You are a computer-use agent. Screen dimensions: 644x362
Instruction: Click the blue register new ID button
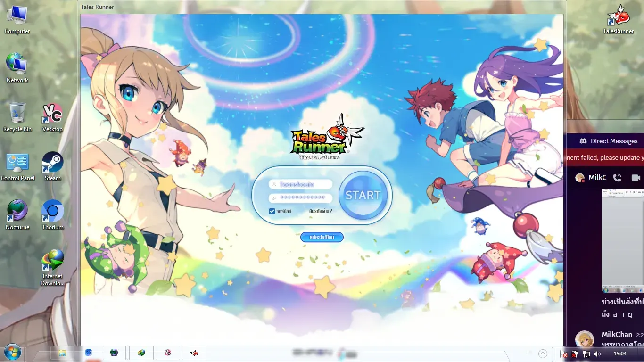coord(322,237)
